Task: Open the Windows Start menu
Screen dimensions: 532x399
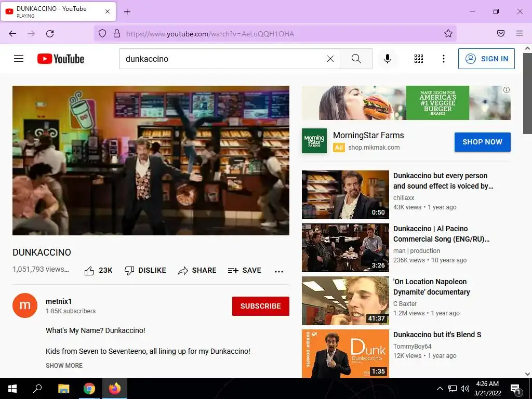Action: point(12,389)
